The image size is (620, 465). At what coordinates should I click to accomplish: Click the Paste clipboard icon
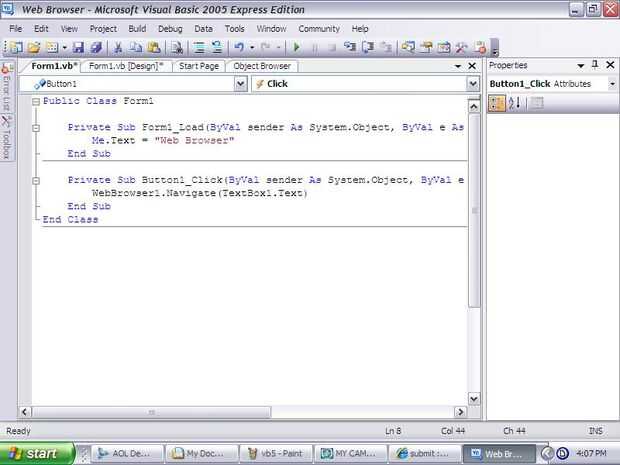pos(154,47)
